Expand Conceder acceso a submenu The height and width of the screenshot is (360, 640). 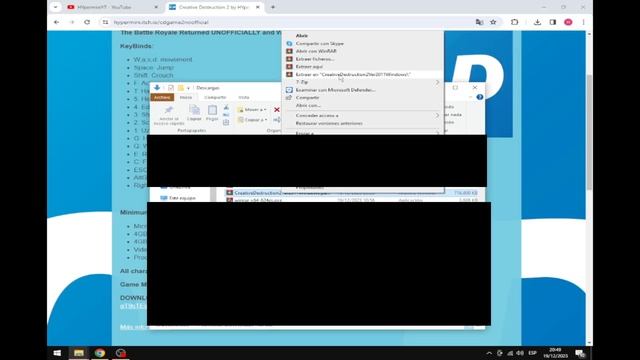[363, 116]
